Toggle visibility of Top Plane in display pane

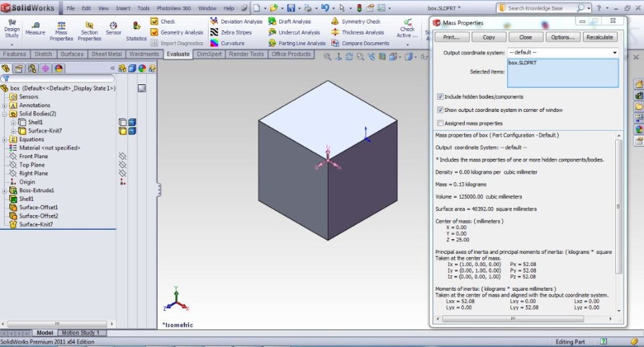[x=122, y=165]
